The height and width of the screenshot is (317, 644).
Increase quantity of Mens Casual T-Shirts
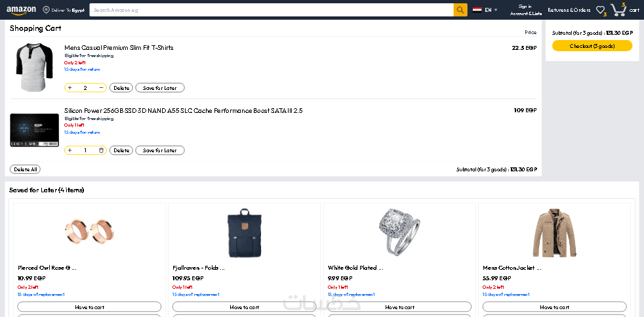tap(70, 88)
